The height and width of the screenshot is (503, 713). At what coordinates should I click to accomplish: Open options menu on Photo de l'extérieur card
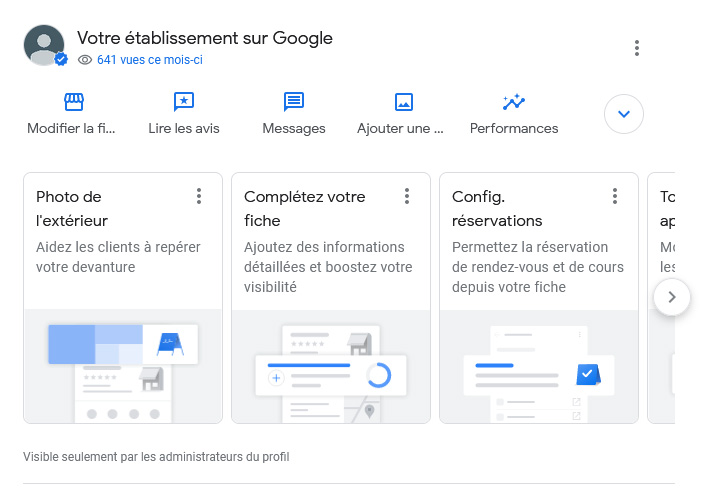point(199,196)
